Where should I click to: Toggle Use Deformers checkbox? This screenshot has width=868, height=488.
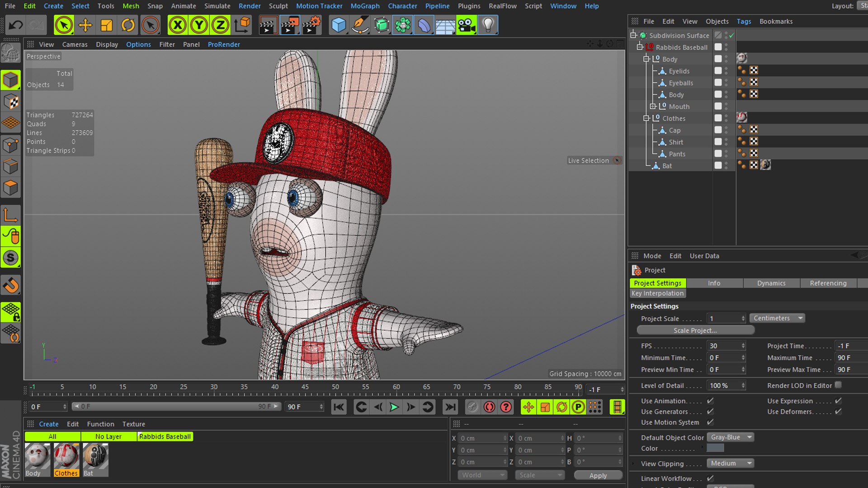(838, 411)
